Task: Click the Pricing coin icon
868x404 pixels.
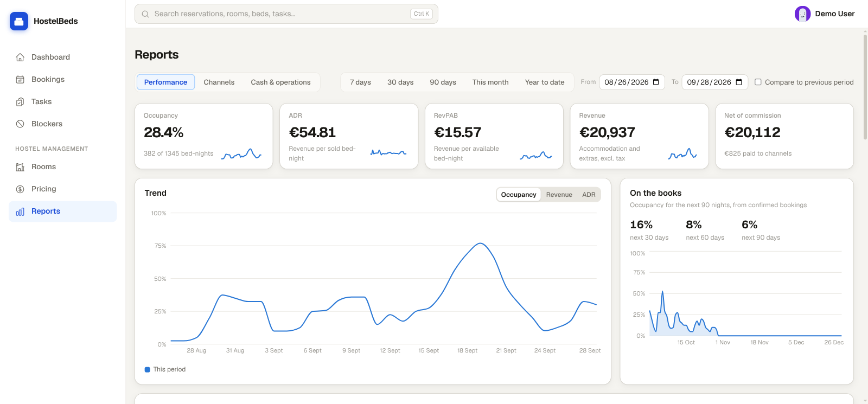Action: coord(20,189)
